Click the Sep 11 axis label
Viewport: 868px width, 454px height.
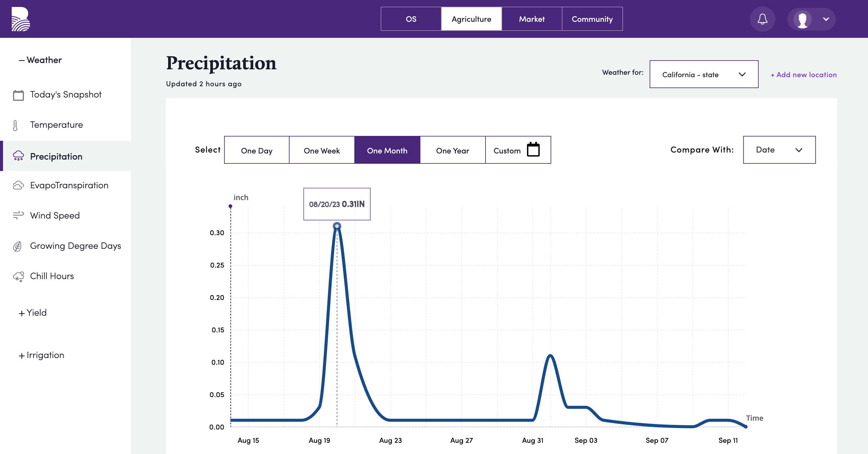click(x=728, y=440)
